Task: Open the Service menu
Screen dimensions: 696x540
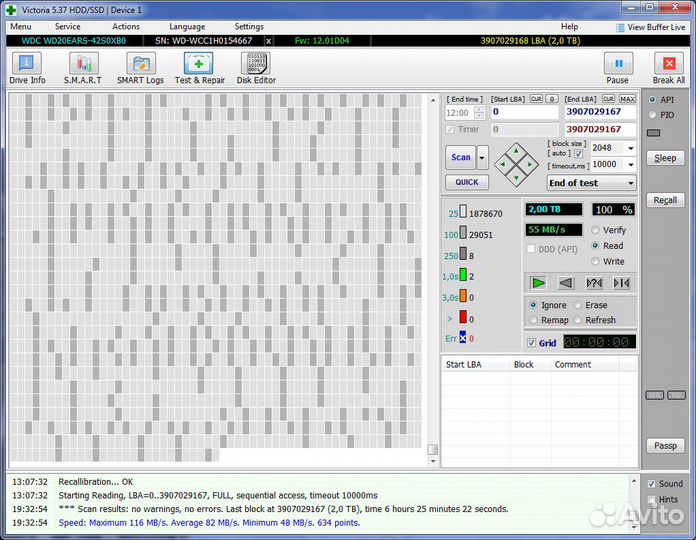Action: click(x=68, y=26)
